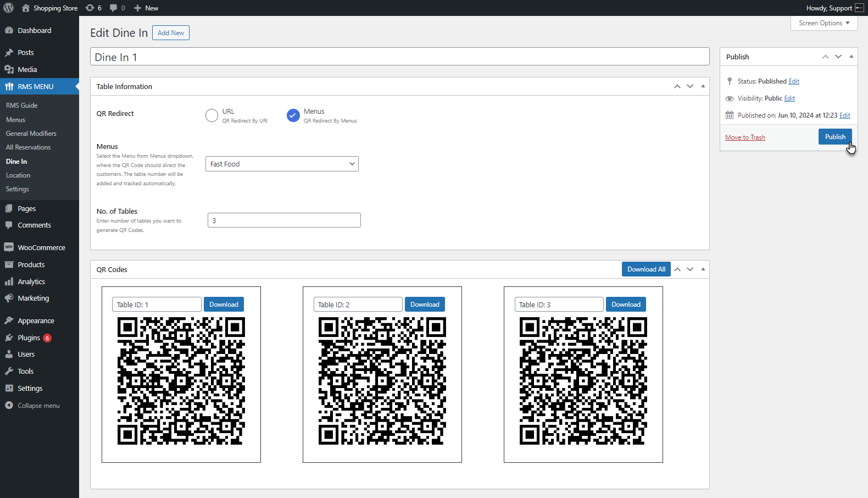The width and height of the screenshot is (868, 498).
Task: Click the WordPress logo icon
Action: tap(9, 8)
